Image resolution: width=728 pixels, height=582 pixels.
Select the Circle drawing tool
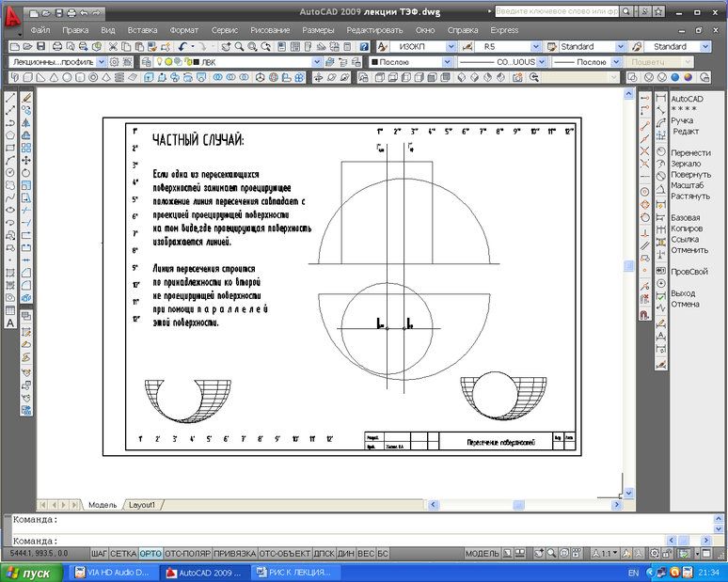click(x=10, y=173)
